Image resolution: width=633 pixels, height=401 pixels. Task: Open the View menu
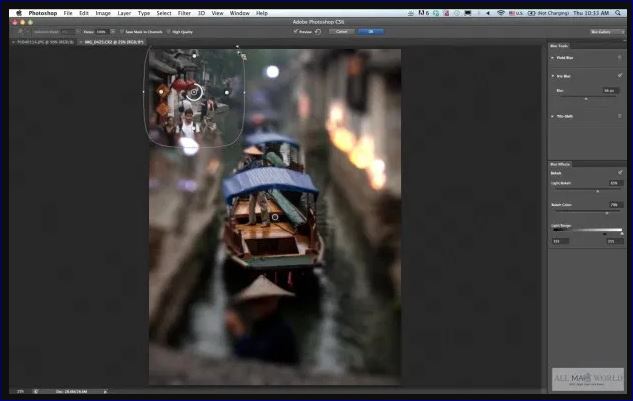[x=217, y=13]
